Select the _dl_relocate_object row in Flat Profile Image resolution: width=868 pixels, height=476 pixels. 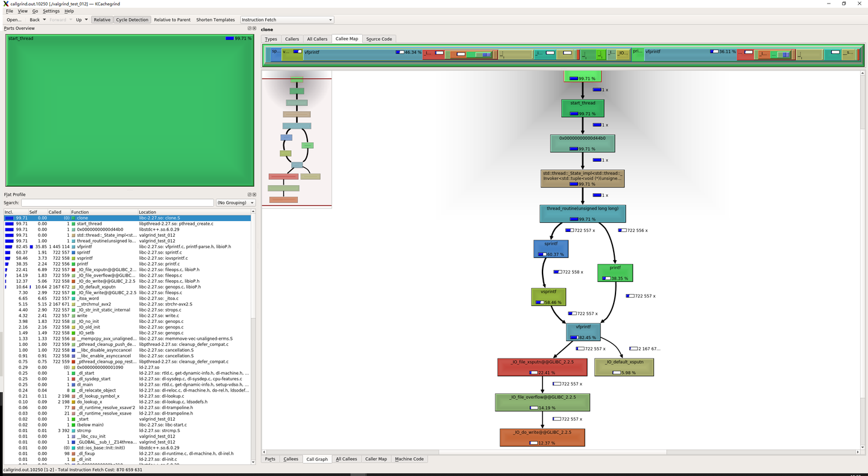(x=128, y=390)
